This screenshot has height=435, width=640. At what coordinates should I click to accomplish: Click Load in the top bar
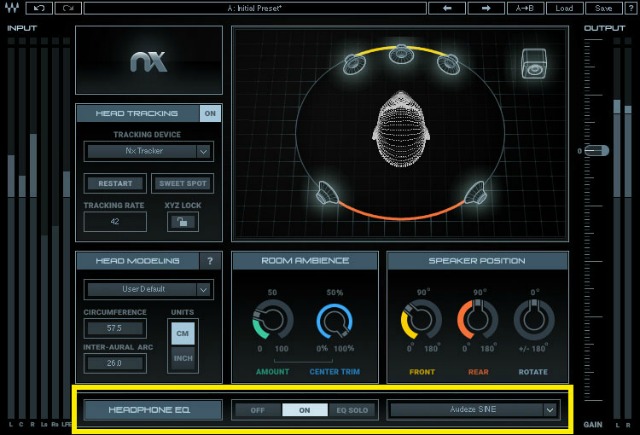click(564, 8)
